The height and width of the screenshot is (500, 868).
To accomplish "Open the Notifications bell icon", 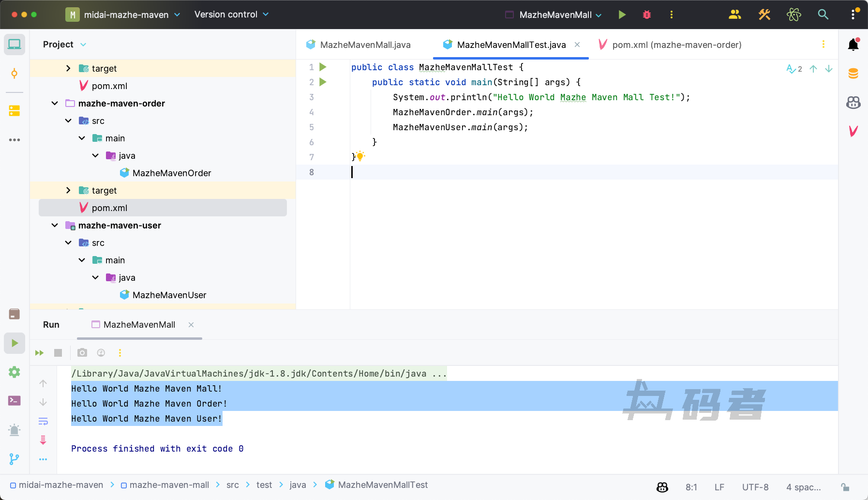I will pyautogui.click(x=853, y=45).
